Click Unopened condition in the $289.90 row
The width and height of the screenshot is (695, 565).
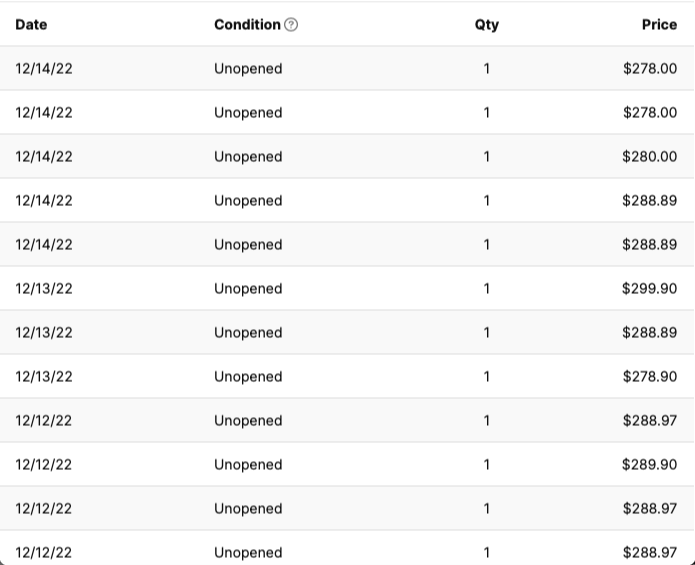coord(248,465)
